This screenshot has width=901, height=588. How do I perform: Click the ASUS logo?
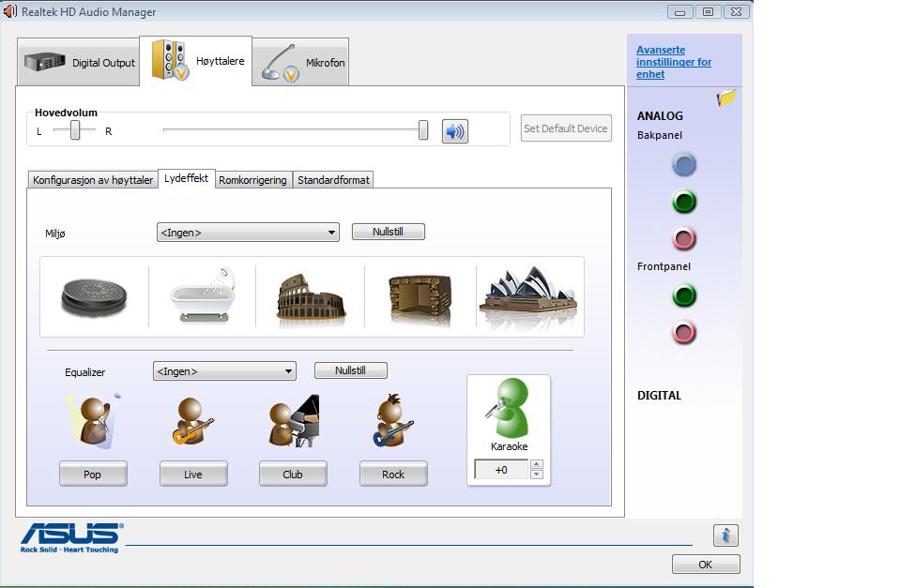click(x=71, y=537)
